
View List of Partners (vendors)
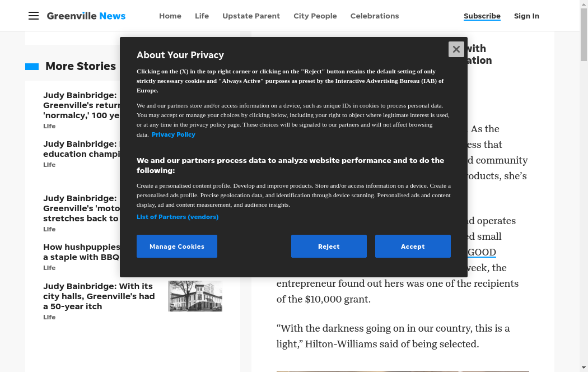point(177,217)
